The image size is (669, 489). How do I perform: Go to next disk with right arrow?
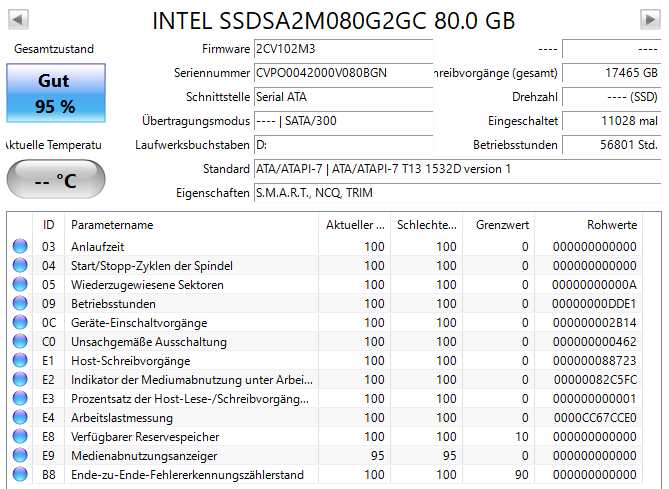tap(650, 19)
